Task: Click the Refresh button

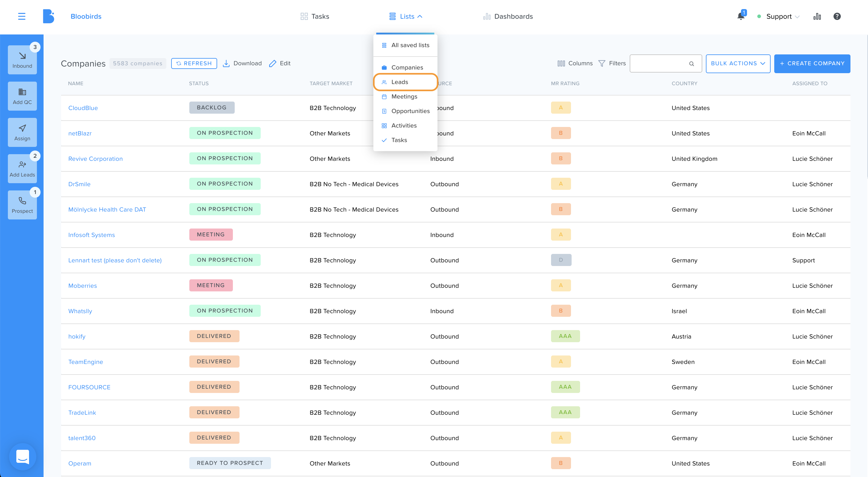Action: 194,63
